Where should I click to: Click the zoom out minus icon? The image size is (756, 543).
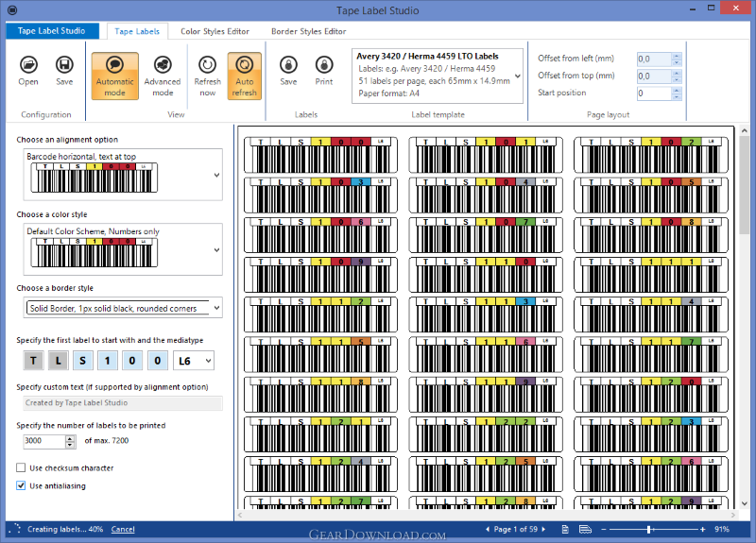pyautogui.click(x=603, y=530)
